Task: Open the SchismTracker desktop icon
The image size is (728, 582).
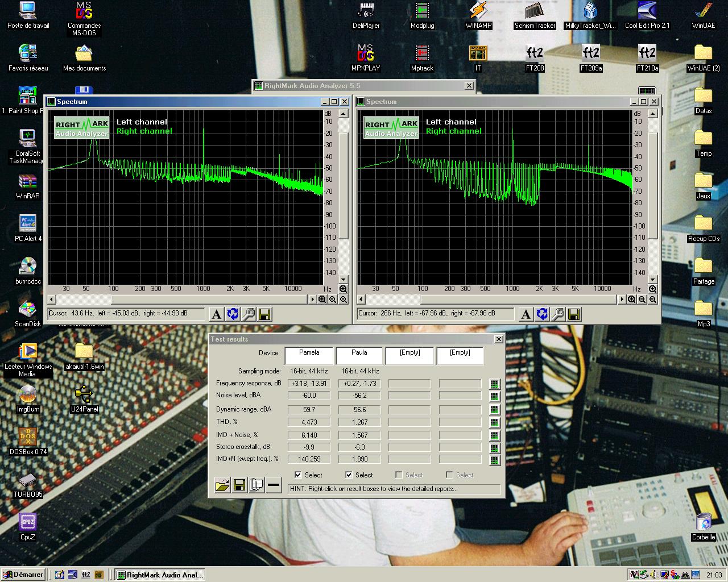Action: 535,15
